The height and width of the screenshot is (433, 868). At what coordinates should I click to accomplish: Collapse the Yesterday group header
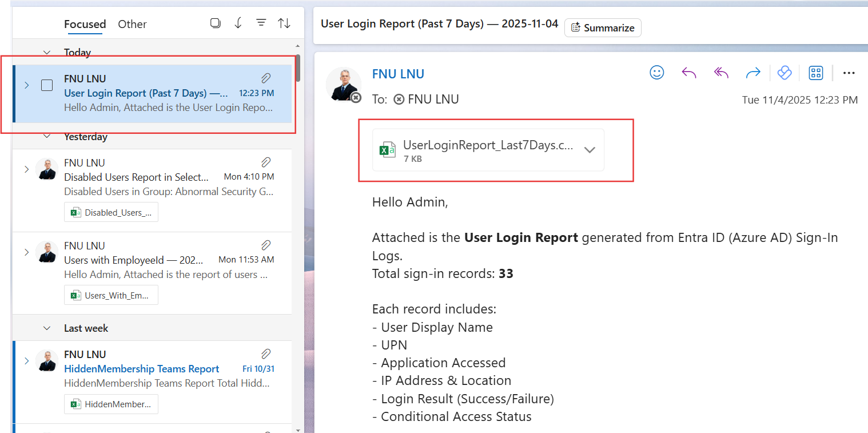[47, 137]
